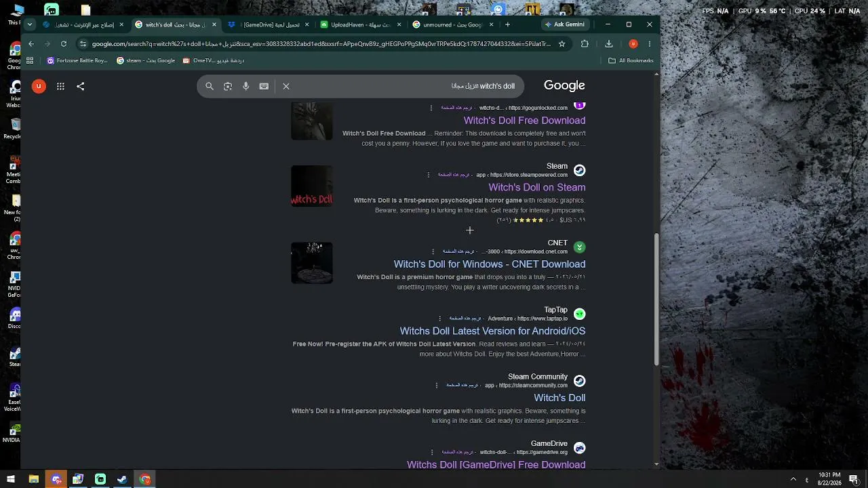Switch to the first tab with Arabic title
Viewport: 868px width, 488px height.
[83, 24]
